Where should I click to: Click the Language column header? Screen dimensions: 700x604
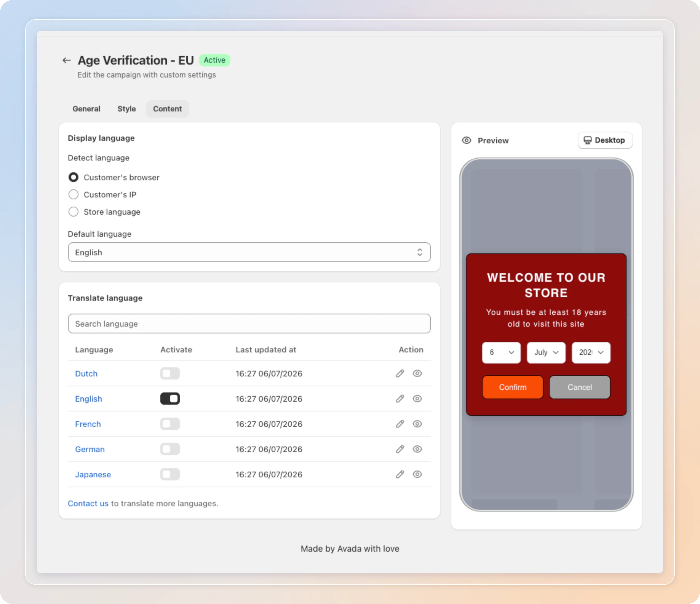[x=94, y=350]
